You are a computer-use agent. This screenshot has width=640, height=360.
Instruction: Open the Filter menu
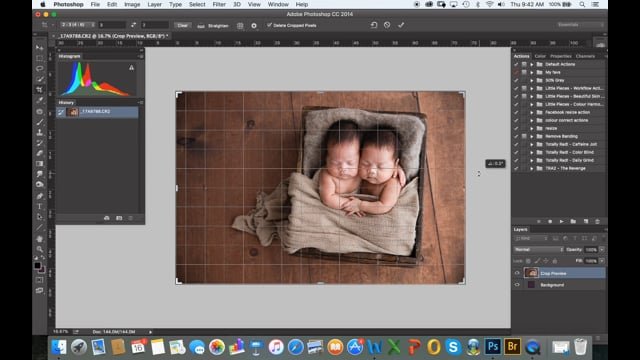coord(219,4)
